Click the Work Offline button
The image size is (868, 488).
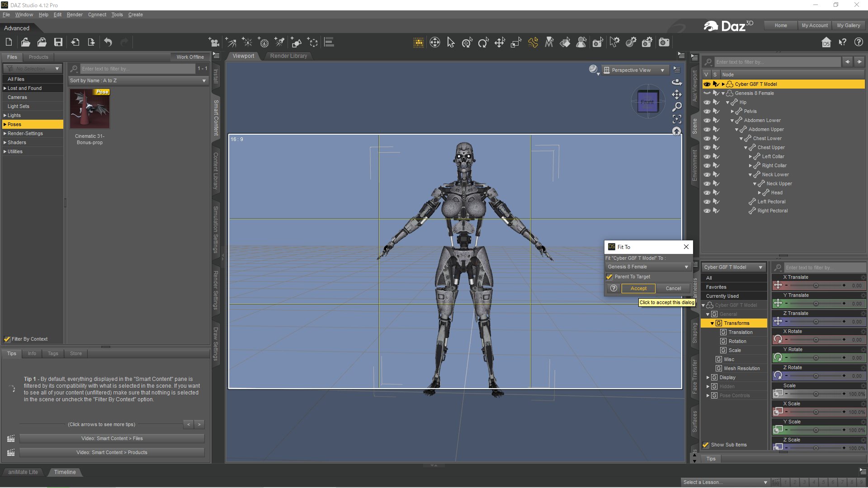click(190, 57)
